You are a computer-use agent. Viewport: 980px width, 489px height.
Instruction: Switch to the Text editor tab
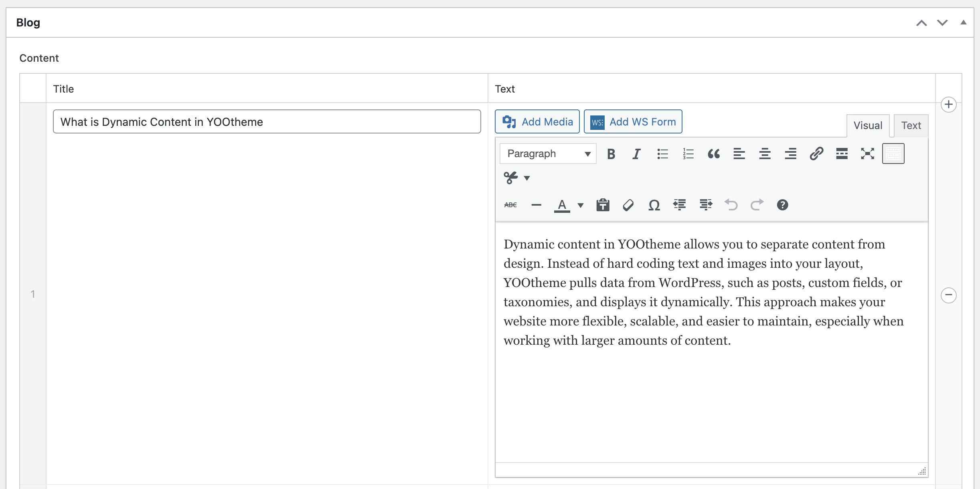tap(911, 126)
